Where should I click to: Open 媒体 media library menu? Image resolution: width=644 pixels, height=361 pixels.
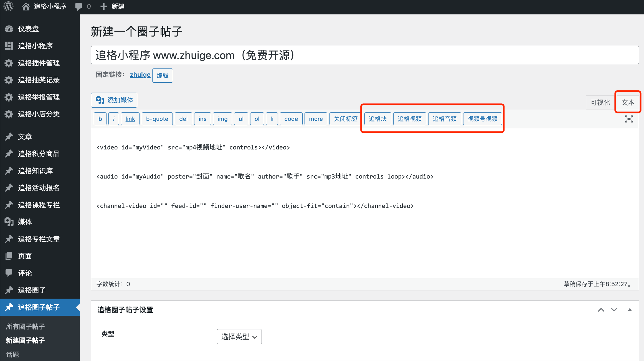click(x=40, y=222)
